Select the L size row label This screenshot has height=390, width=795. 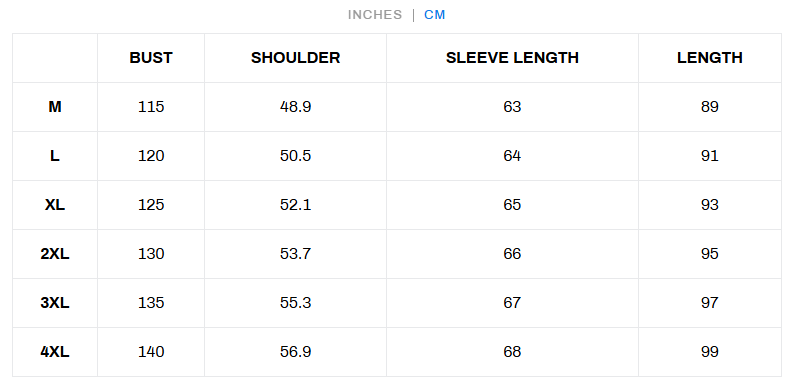point(55,156)
